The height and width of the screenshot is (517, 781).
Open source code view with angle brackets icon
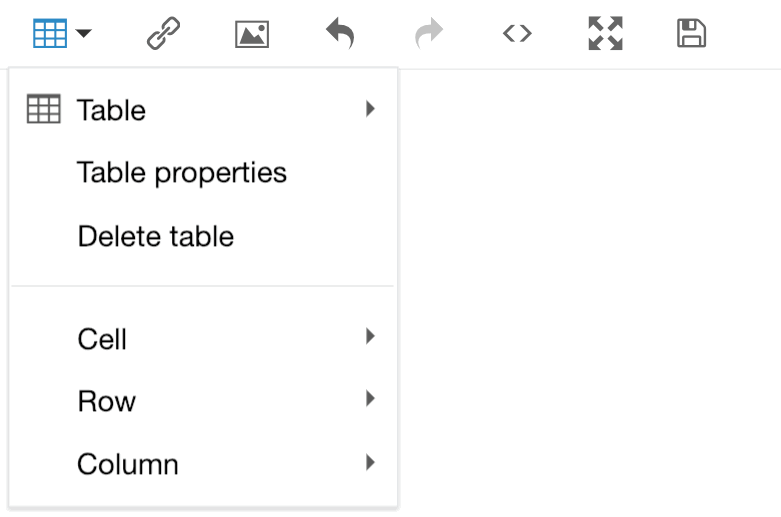click(517, 34)
